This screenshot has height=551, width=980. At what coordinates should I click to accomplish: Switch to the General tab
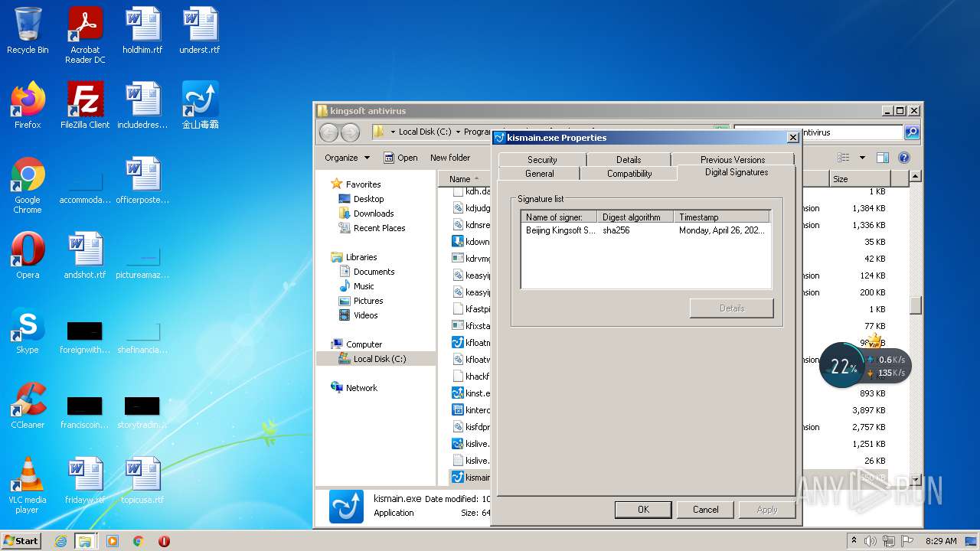[539, 174]
